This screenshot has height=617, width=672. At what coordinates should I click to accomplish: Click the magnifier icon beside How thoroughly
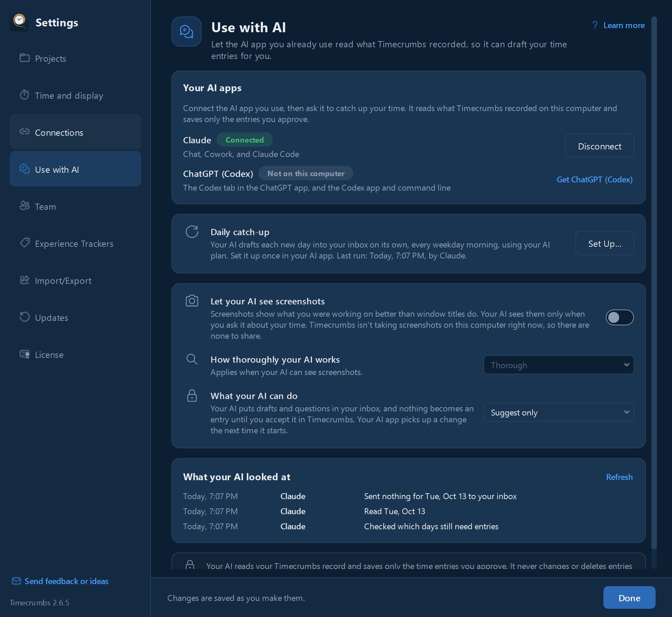[192, 359]
